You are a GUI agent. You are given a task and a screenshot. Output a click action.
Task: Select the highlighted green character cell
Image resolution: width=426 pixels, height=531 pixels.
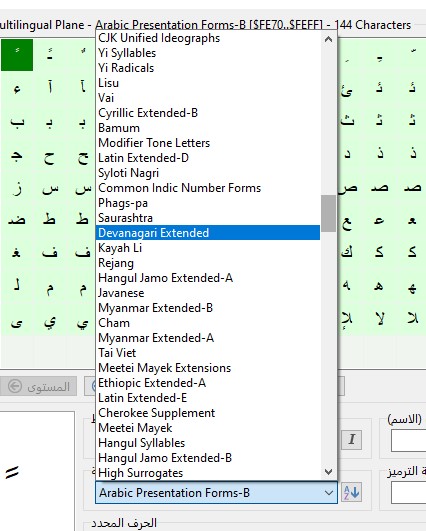coord(17,55)
